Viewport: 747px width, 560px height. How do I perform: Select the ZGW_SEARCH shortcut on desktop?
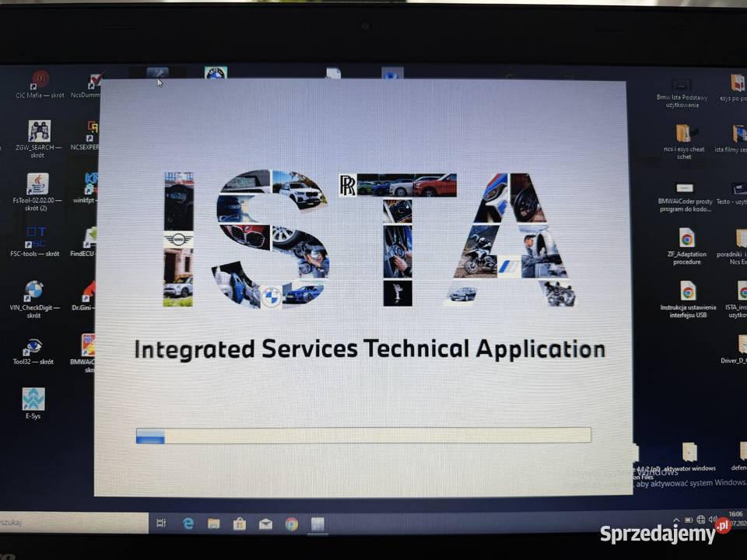point(39,131)
